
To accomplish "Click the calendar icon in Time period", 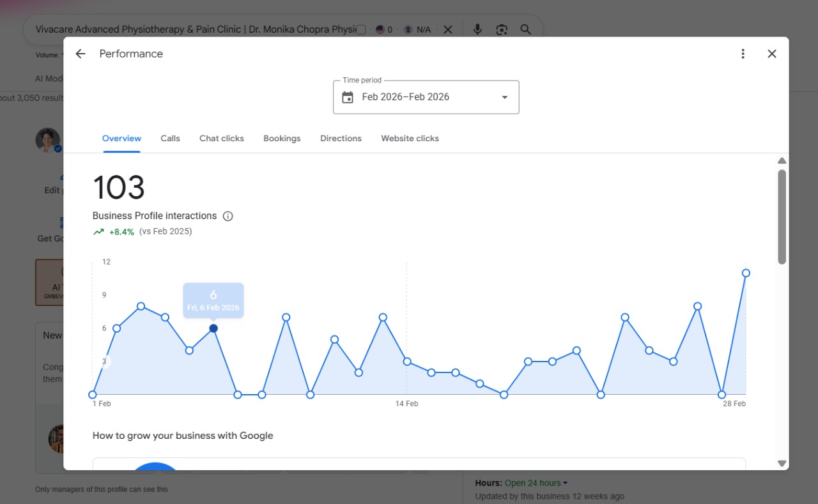I will (348, 97).
